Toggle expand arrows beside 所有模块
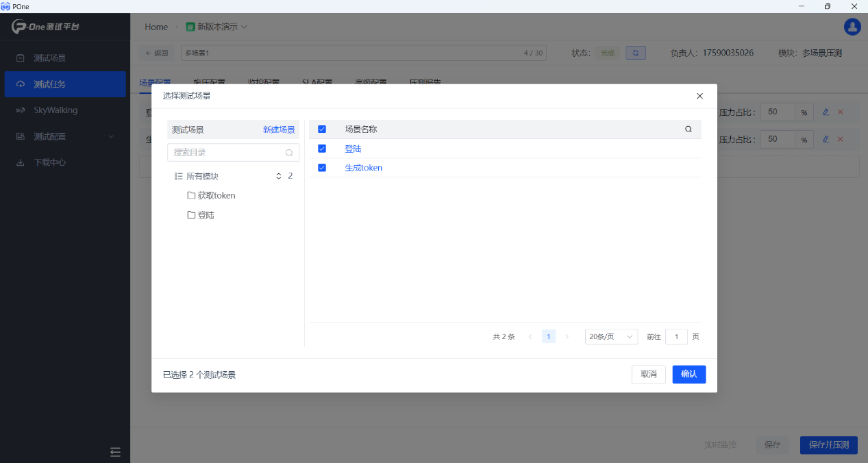 pos(279,176)
